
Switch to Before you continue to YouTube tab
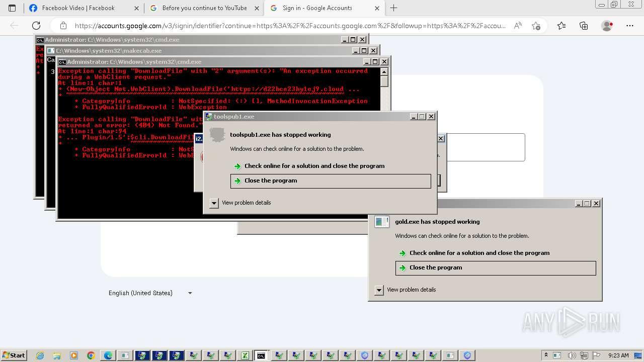coord(204,8)
